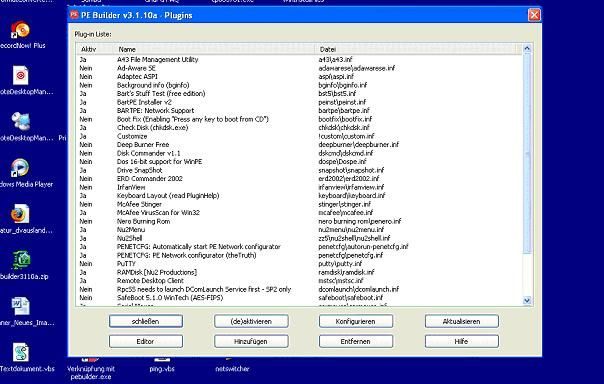Select the McAfee Stinger row
The image size is (604, 384).
[x=299, y=204]
